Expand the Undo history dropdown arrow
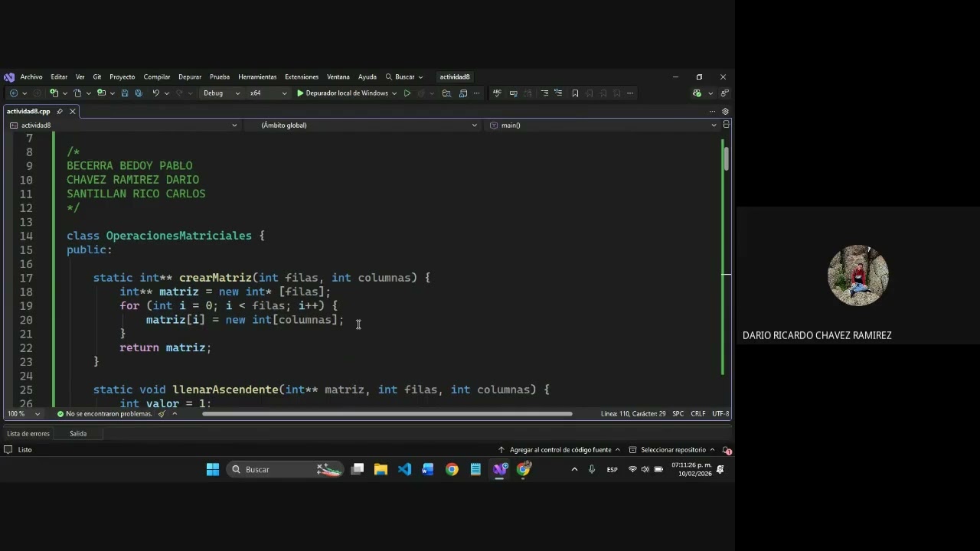Viewport: 980px width, 551px height. (x=166, y=93)
